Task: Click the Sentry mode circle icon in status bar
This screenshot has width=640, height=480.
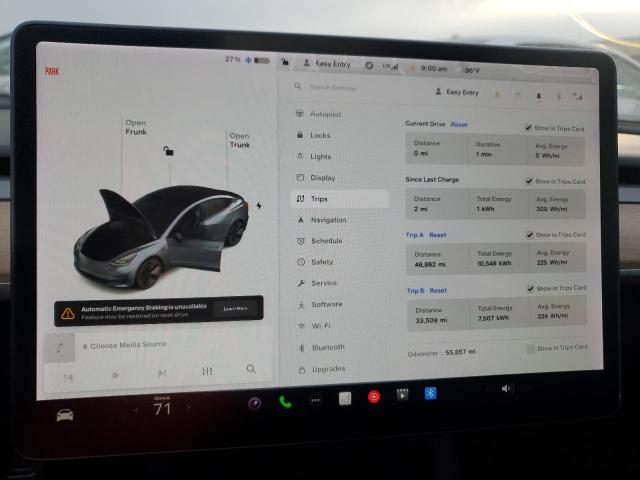Action: [369, 65]
